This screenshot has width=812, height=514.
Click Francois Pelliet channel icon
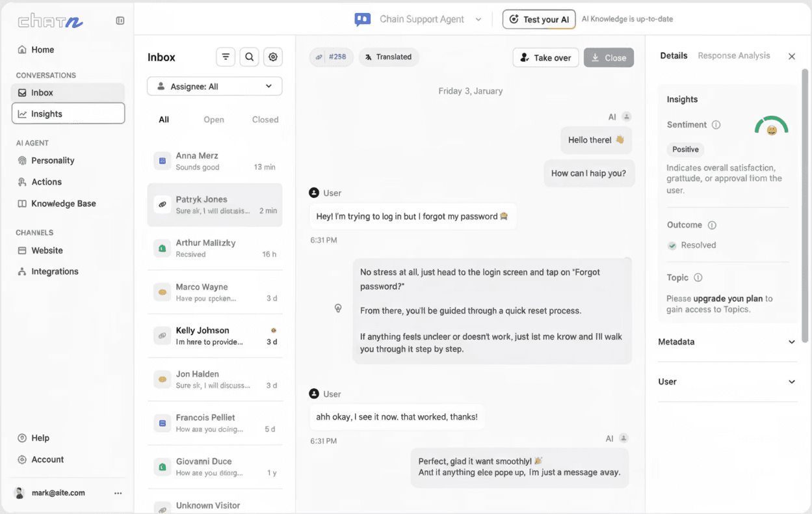163,423
